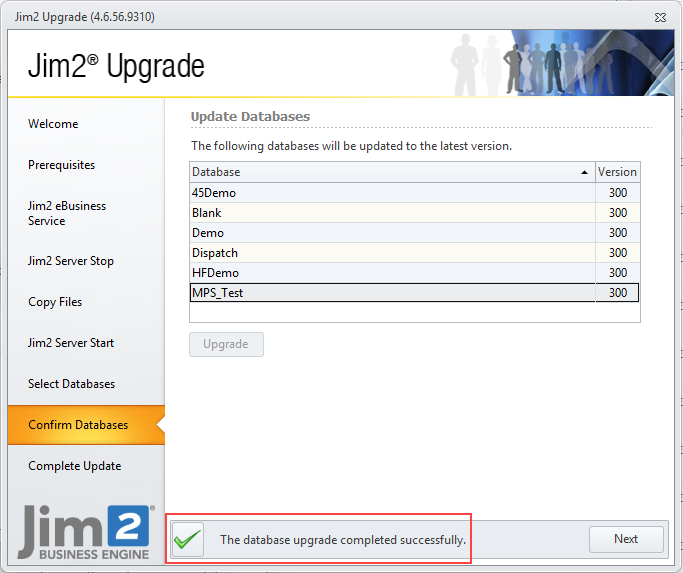Viewport: 683px width, 573px height.
Task: Click the upgrade completed successfully message
Action: 343,540
